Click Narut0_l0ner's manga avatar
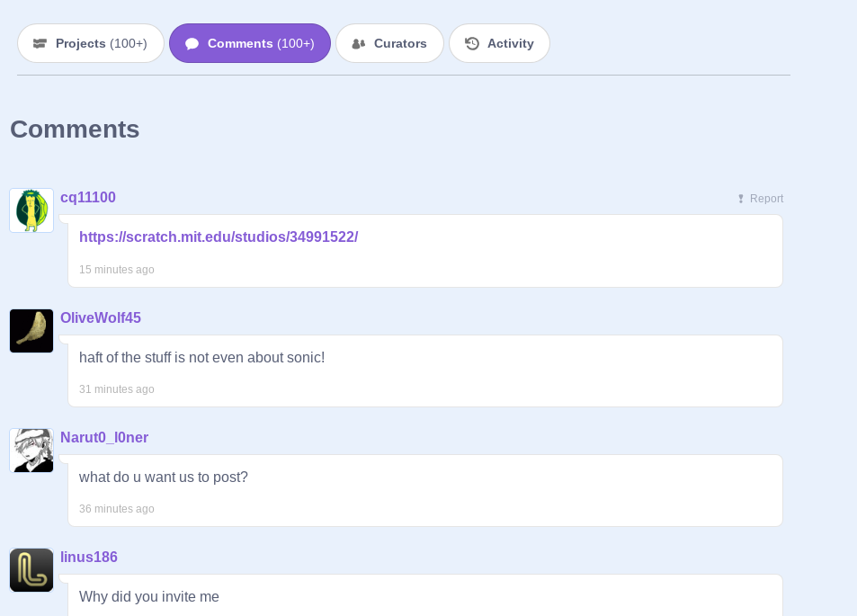 click(x=31, y=451)
